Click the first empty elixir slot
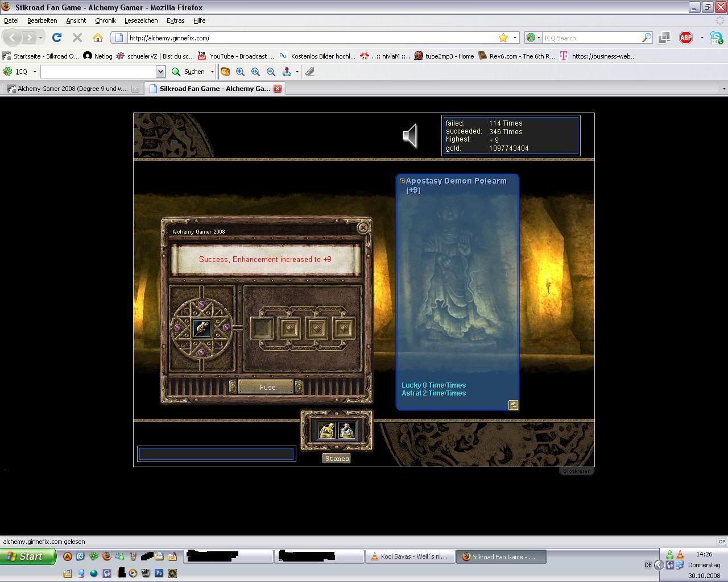728x582 pixels. point(262,328)
